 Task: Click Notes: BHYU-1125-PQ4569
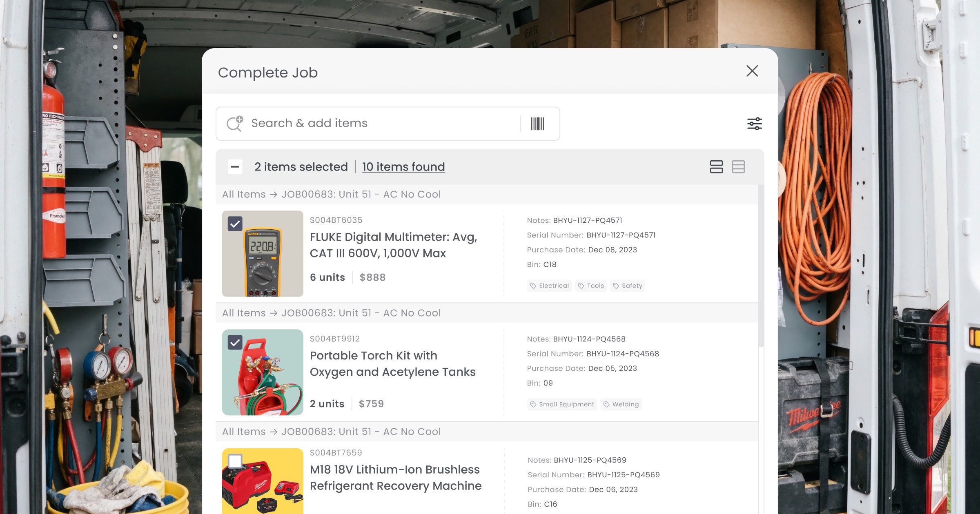point(577,460)
